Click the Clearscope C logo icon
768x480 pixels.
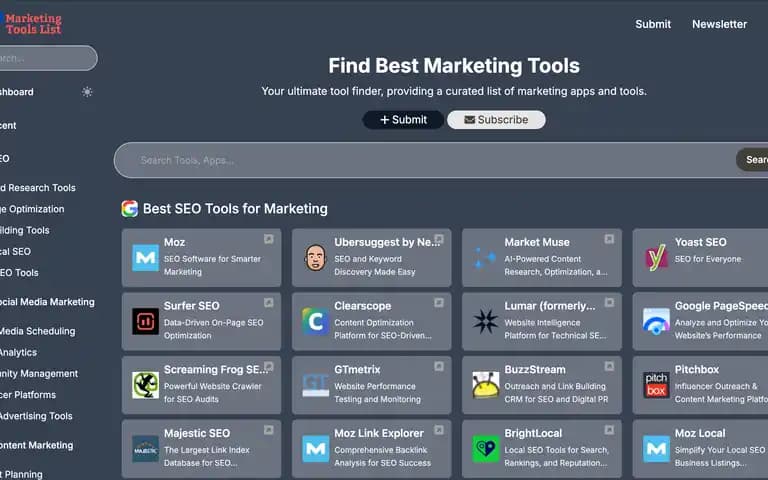point(315,321)
